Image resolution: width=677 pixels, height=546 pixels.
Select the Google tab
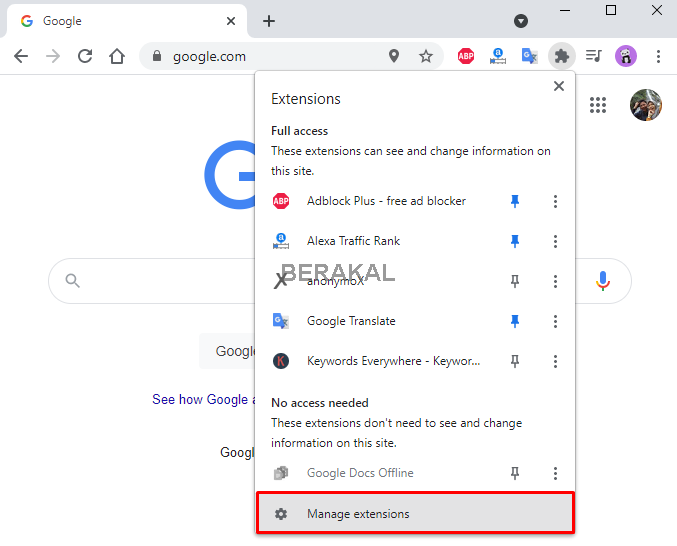(x=127, y=21)
